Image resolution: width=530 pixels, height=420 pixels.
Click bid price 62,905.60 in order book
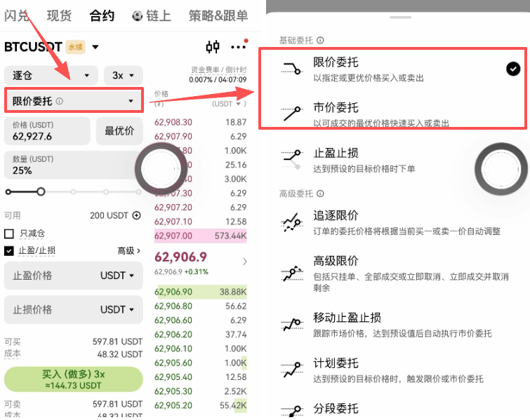173,363
